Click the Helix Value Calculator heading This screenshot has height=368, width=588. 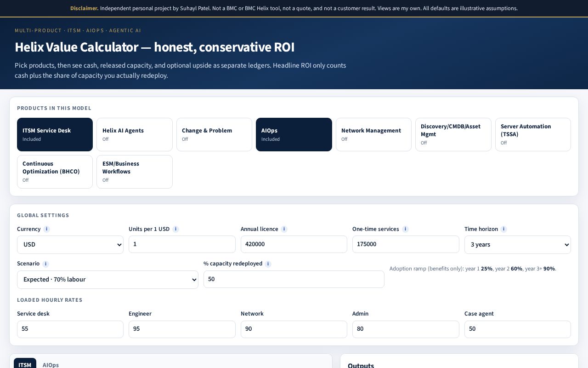tap(155, 47)
